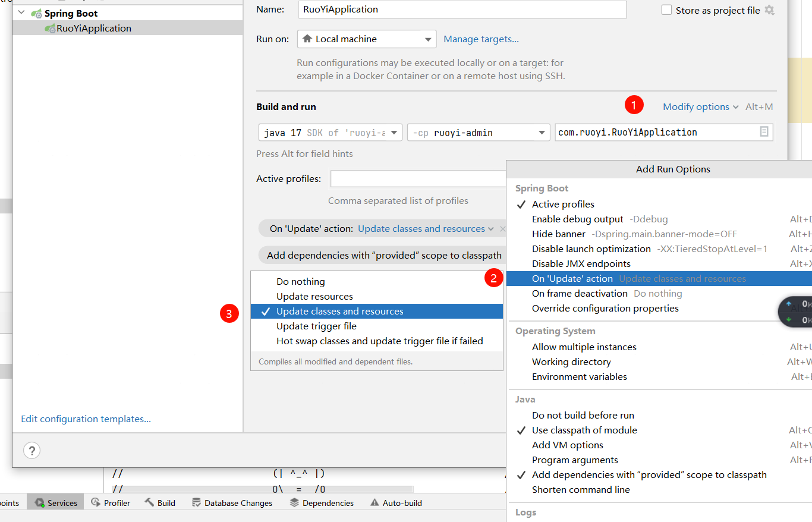This screenshot has width=812, height=522.
Task: Open the java 17 SDK dropdown
Action: [x=331, y=133]
